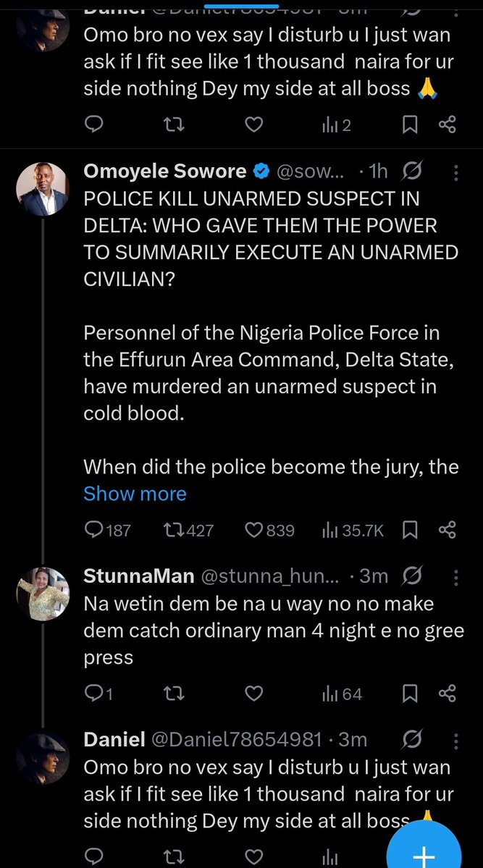This screenshot has height=868, width=483.
Task: Repost StunnaMan's reply
Action: 174,694
